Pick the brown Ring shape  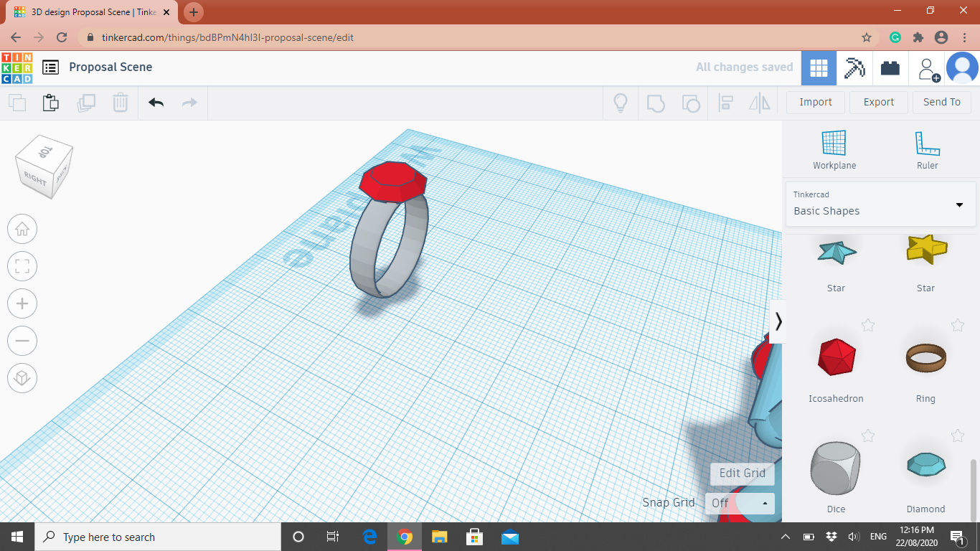(x=925, y=357)
